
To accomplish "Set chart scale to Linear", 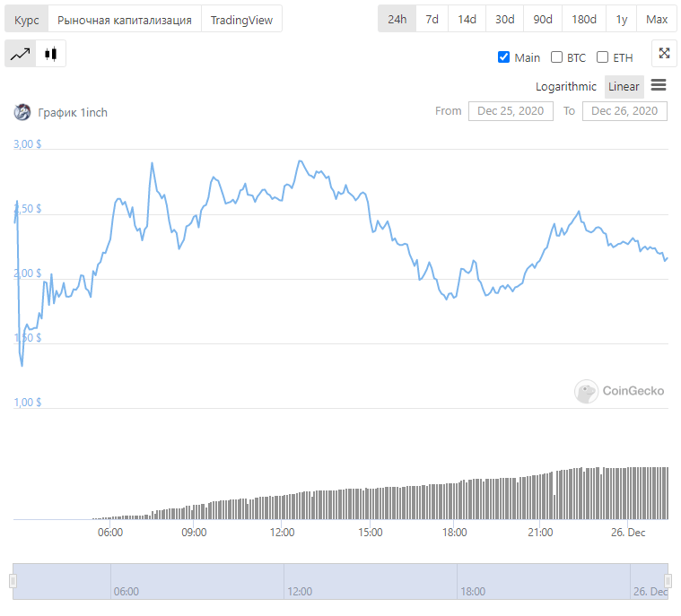I will pos(624,86).
